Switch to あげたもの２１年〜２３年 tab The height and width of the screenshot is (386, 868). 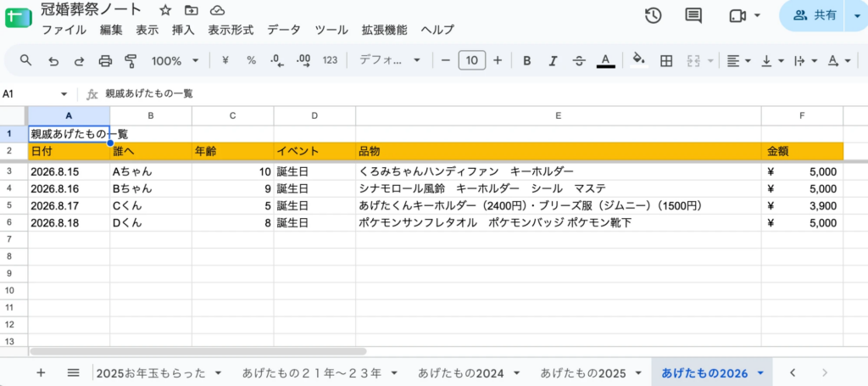click(312, 372)
